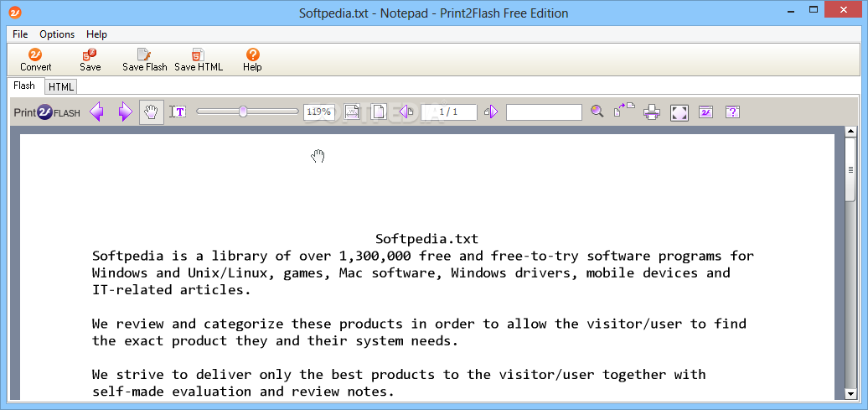Print the document with the printer icon

(x=652, y=112)
